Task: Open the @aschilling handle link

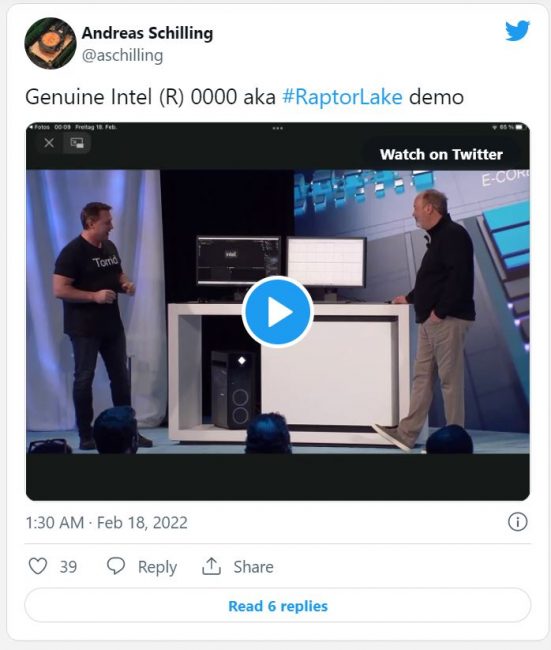Action: (122, 55)
